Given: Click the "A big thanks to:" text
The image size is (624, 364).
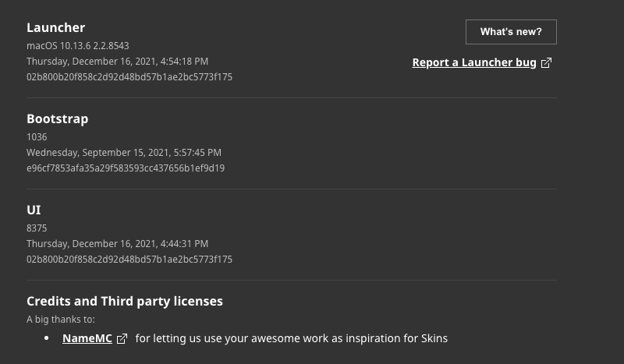Looking at the screenshot, I should tap(61, 320).
